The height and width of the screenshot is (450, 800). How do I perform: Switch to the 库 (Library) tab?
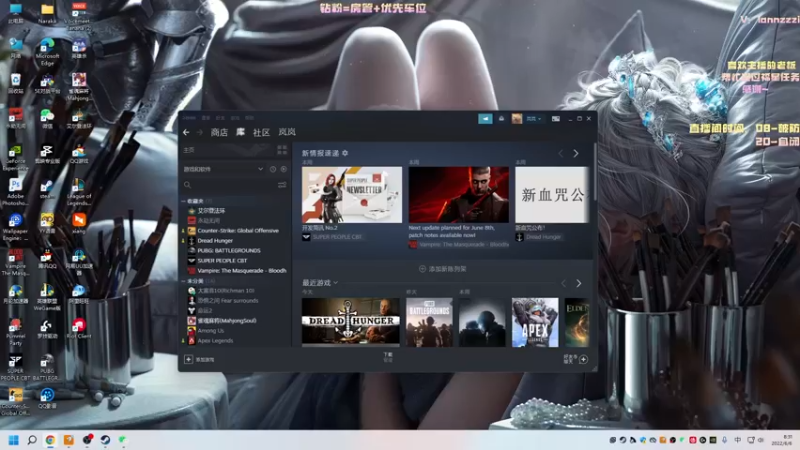[x=240, y=132]
